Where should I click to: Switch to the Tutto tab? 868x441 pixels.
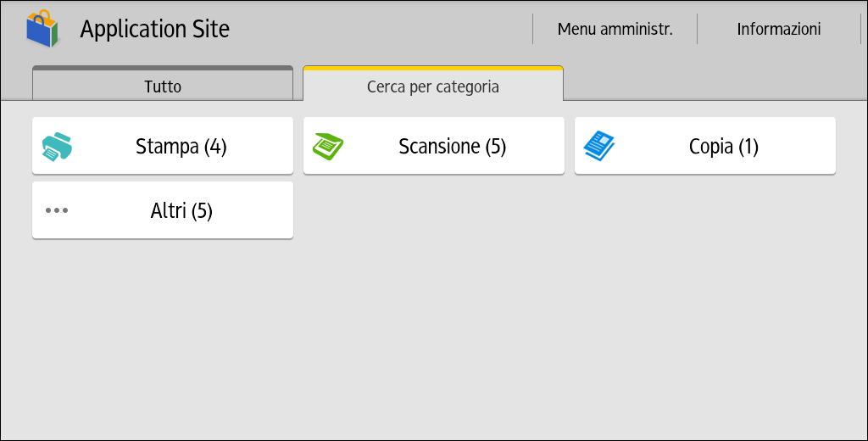tap(163, 86)
